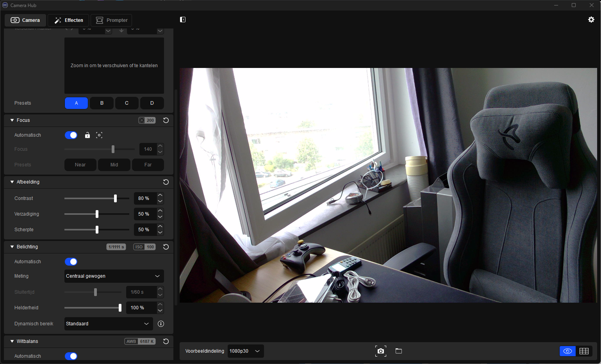Collapse the Belichting section
Screen dimensions: 601x364
coord(12,247)
